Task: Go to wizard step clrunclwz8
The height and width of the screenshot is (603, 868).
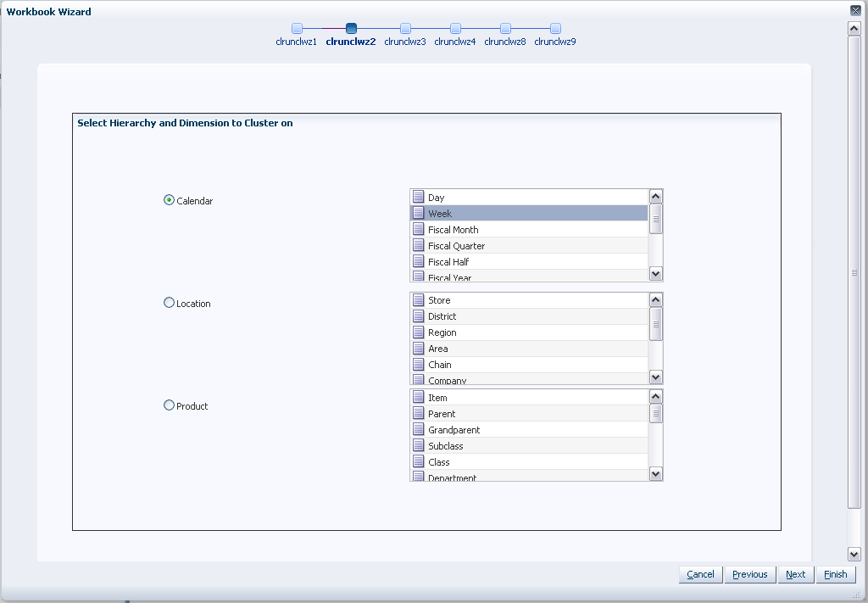Action: (x=505, y=29)
